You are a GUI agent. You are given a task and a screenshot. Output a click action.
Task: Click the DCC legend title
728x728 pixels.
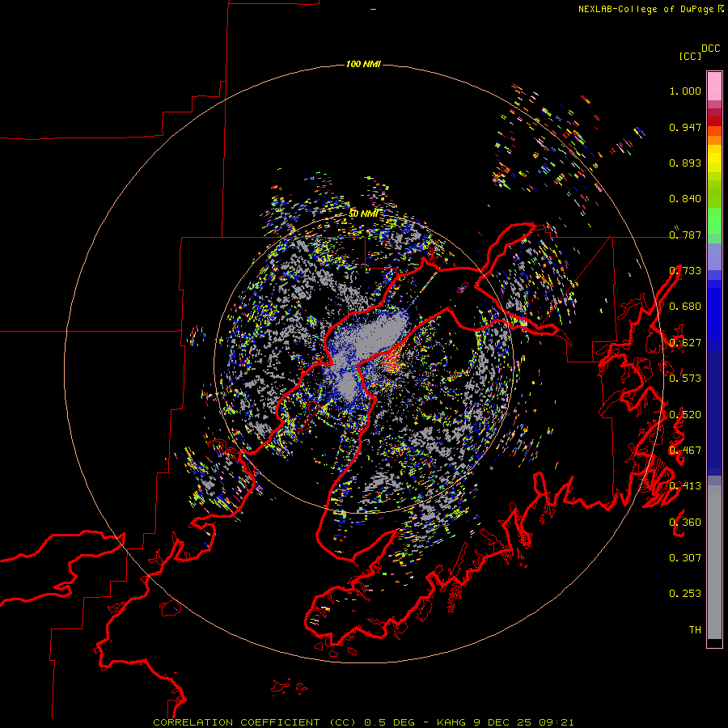pyautogui.click(x=711, y=49)
